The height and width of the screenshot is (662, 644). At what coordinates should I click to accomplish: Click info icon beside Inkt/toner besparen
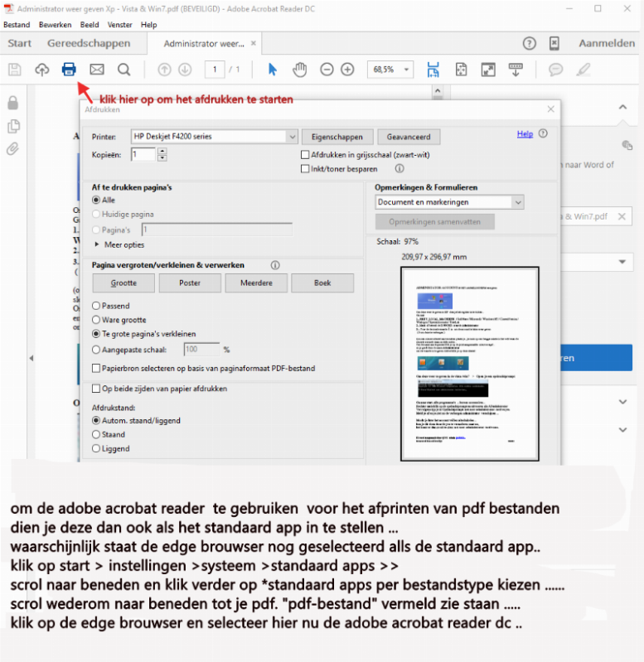coord(399,168)
